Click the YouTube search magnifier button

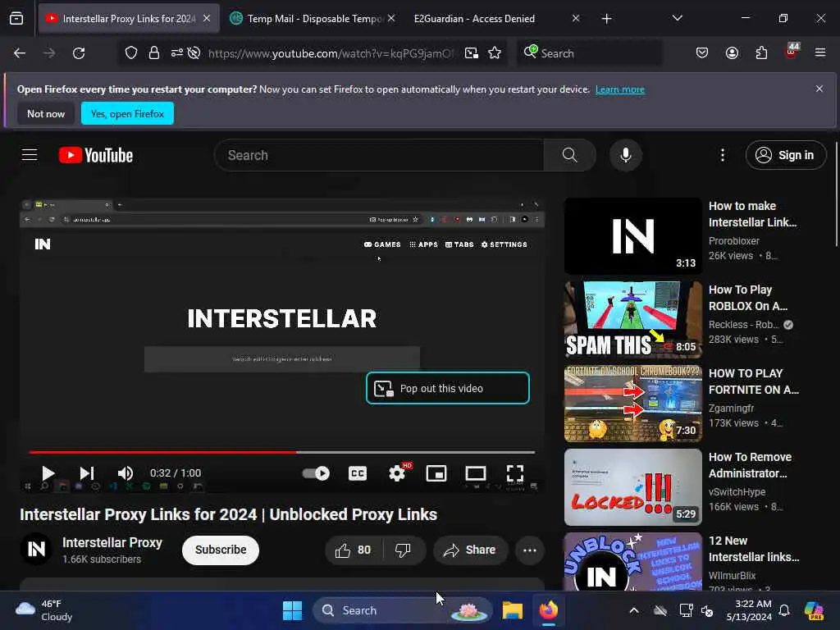click(x=569, y=155)
